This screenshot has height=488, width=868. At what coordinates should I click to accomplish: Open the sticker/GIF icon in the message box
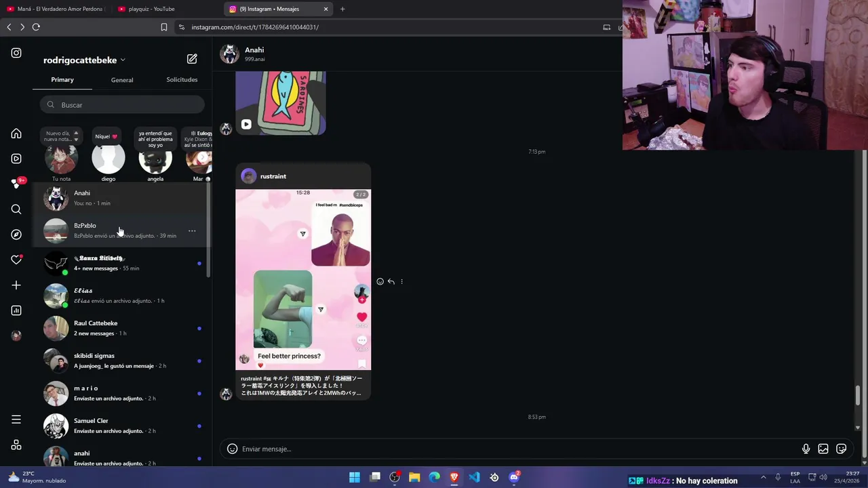coord(842,449)
